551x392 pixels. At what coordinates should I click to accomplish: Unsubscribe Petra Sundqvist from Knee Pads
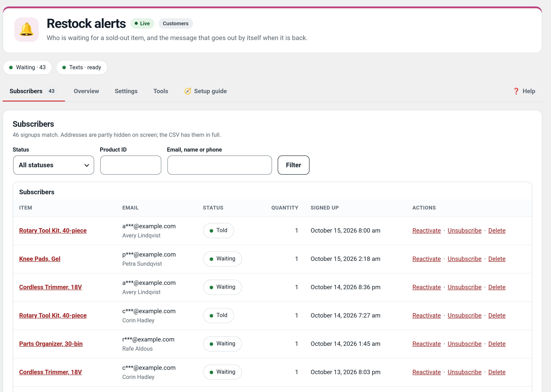click(464, 259)
